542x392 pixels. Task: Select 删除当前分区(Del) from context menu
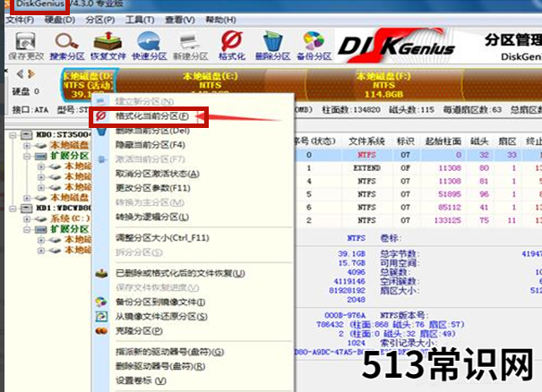click(152, 131)
